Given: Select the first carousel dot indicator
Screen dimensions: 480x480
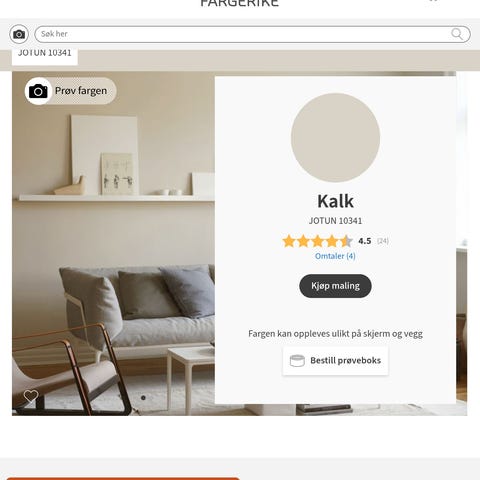Looking at the screenshot, I should click(x=143, y=398).
